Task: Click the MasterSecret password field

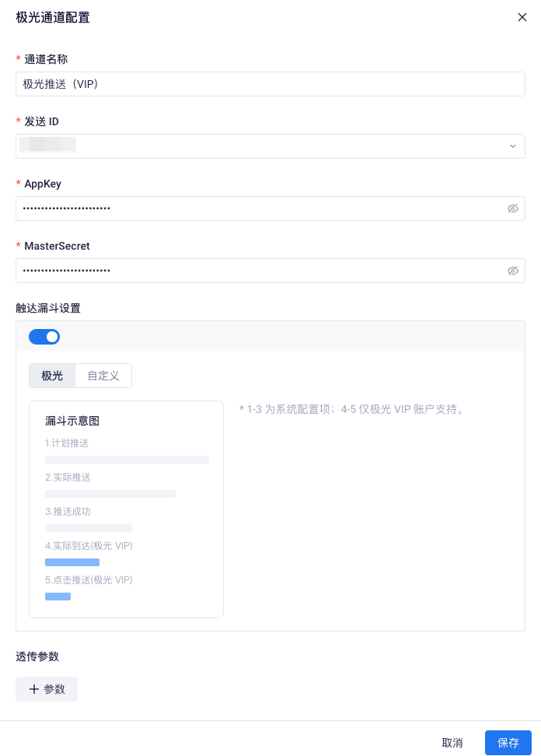Action: pyautogui.click(x=270, y=271)
